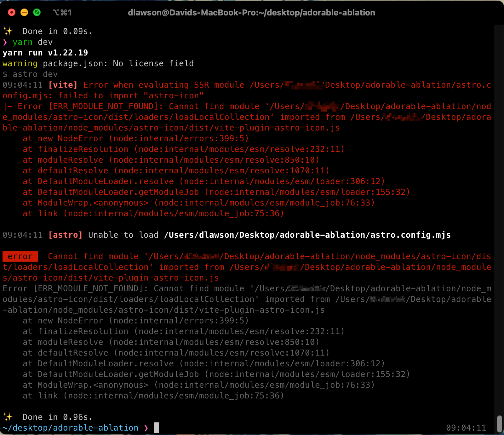Select the pink prompt arrow before "yarn dev"
The width and height of the screenshot is (504, 435).
click(x=5, y=42)
